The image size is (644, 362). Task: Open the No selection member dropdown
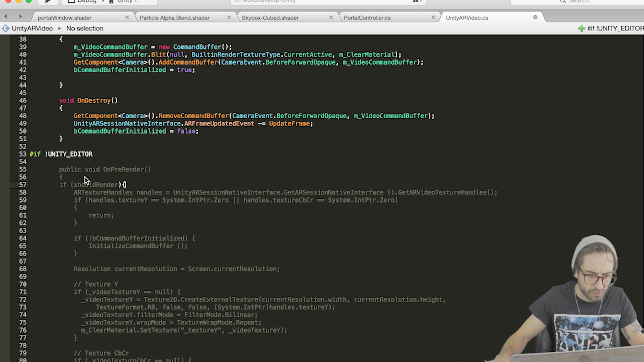click(85, 29)
